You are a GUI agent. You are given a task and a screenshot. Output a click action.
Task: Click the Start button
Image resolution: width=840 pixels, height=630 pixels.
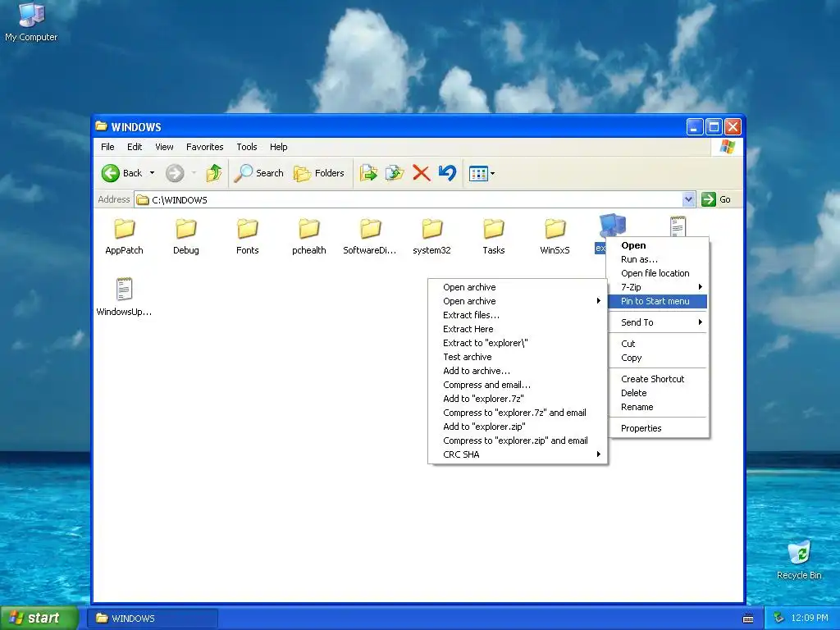tap(38, 618)
